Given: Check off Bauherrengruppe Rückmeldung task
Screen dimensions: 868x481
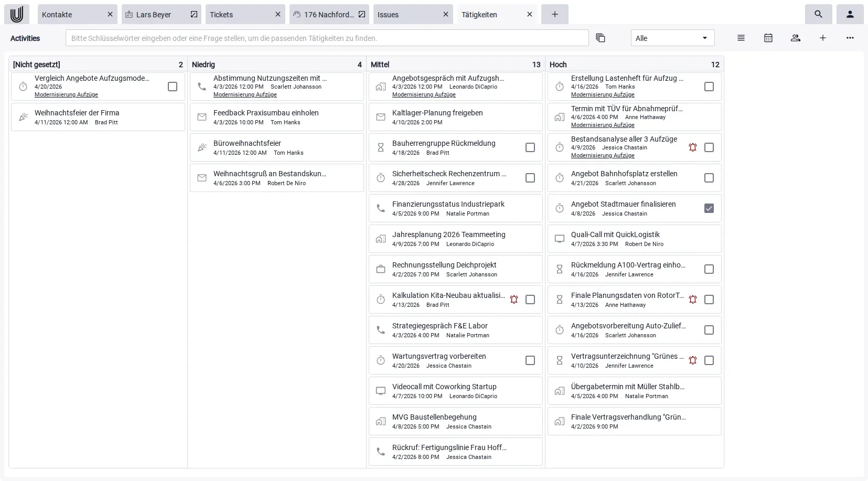Looking at the screenshot, I should tap(530, 147).
